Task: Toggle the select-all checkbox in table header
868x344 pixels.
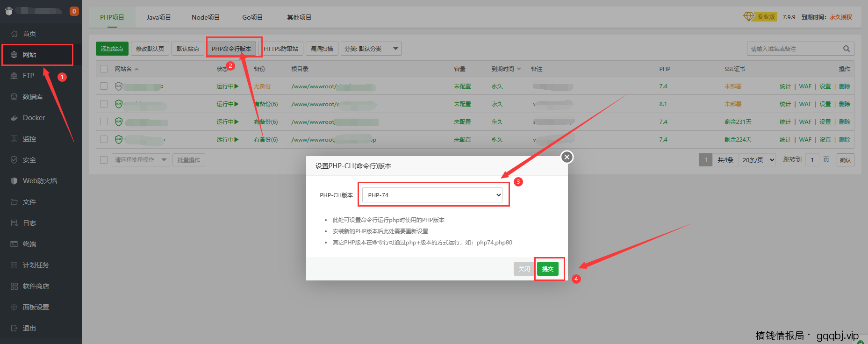Action: coord(104,69)
